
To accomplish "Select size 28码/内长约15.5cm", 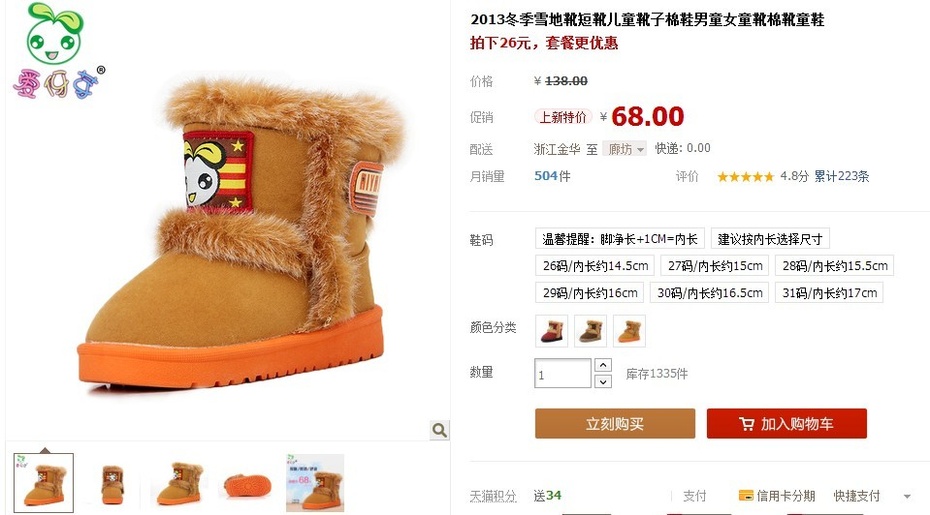I will [x=835, y=266].
